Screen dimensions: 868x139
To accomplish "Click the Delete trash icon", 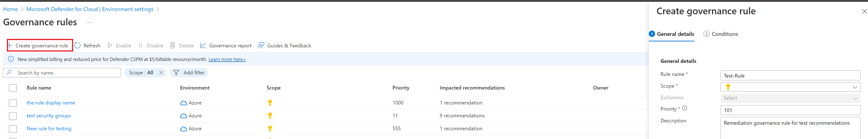I will [x=173, y=45].
